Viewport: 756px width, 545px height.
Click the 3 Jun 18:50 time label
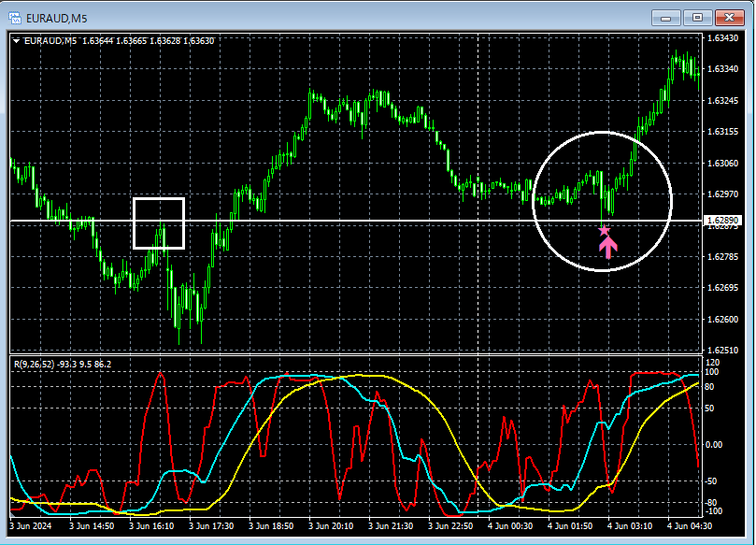point(271,525)
